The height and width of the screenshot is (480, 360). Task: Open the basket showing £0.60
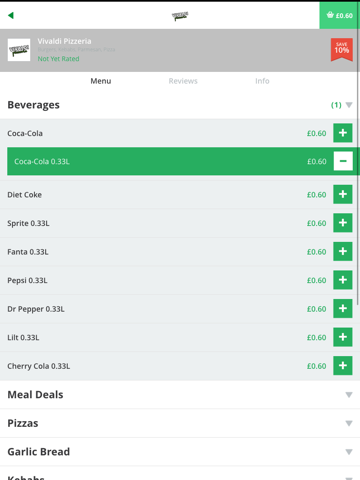(340, 15)
